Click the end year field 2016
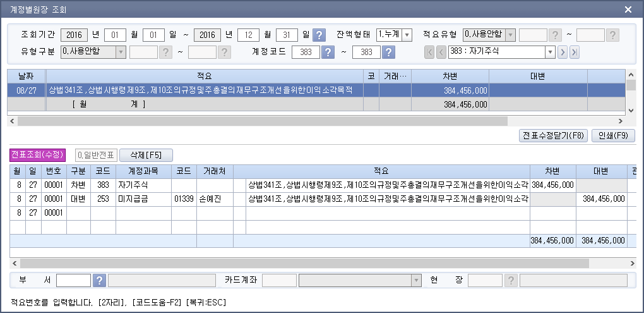The height and width of the screenshot is (313, 644). 208,35
